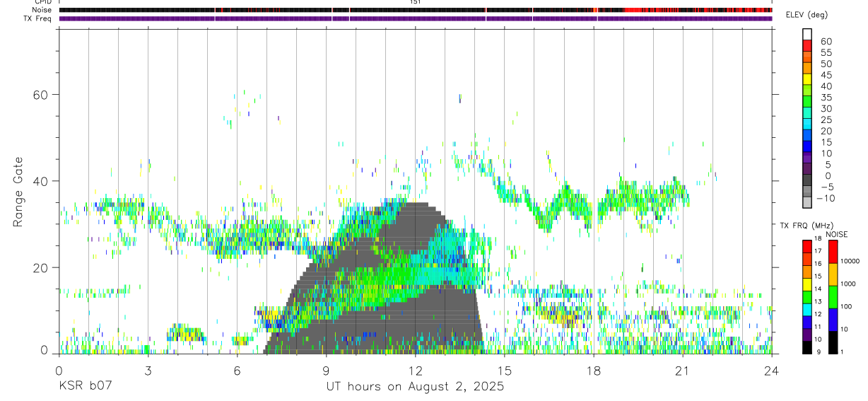The image size is (868, 401).
Task: Select the green segment of NOISE colorbar
Action: pyautogui.click(x=833, y=297)
